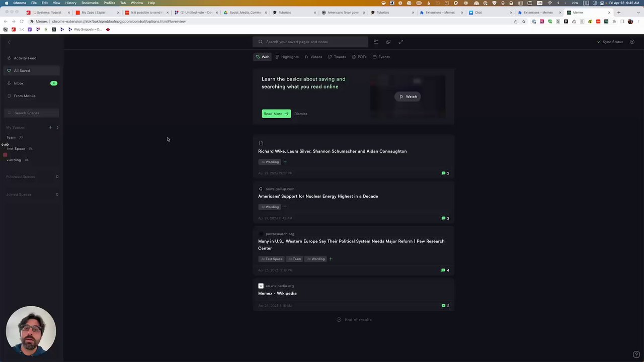Add a new space with plus icon
Viewport: 644px width, 362px height.
pos(50,127)
